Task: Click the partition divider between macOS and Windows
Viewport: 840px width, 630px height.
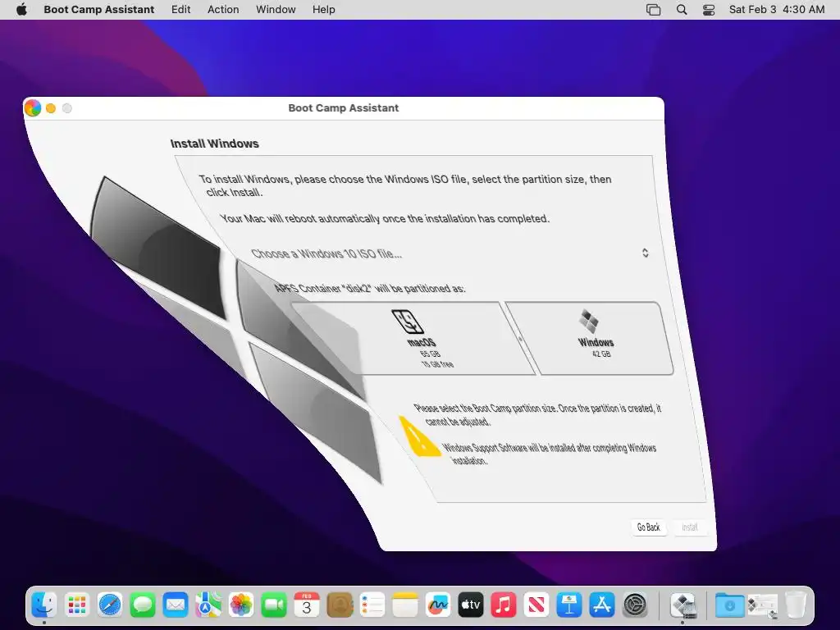Action: (x=519, y=339)
